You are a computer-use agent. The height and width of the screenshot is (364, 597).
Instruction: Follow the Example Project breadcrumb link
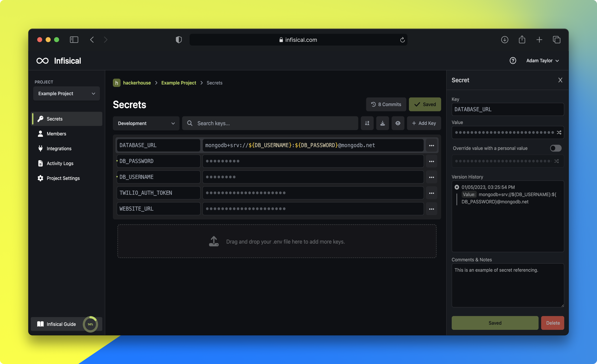(179, 83)
